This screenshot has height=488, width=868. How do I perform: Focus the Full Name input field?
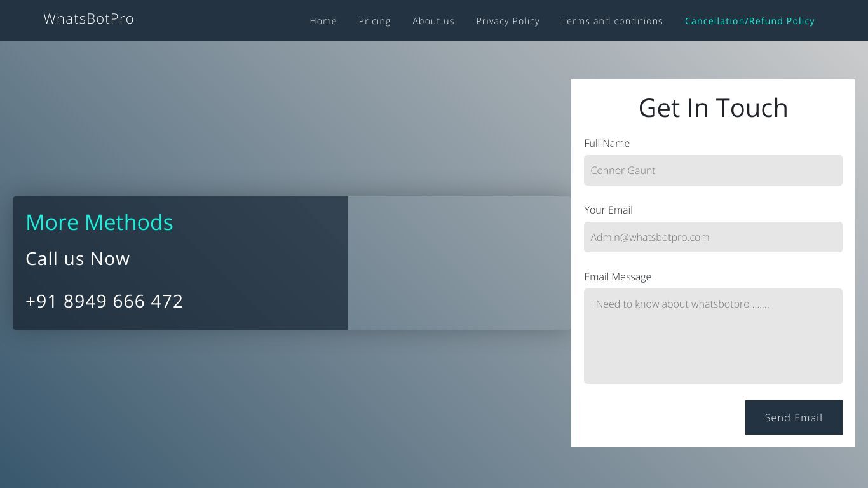(713, 170)
